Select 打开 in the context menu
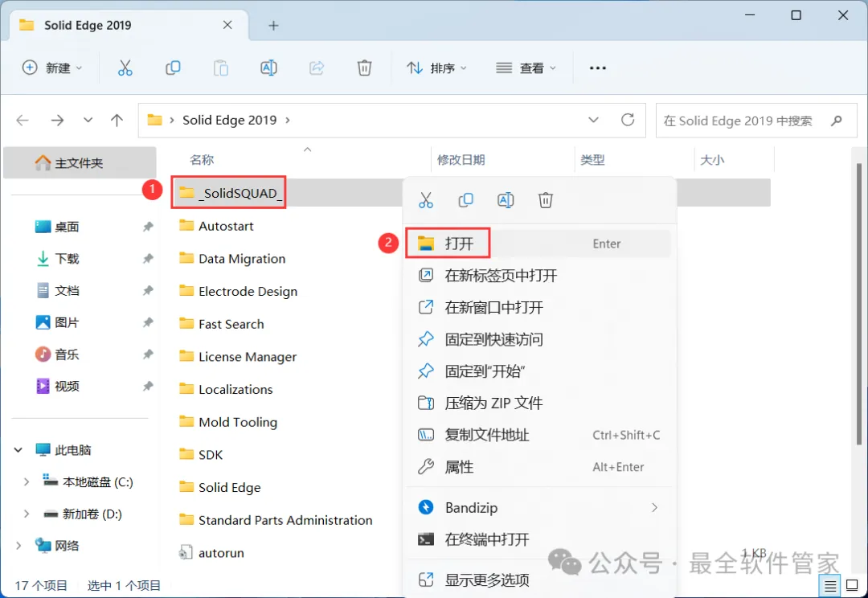 [538, 244]
